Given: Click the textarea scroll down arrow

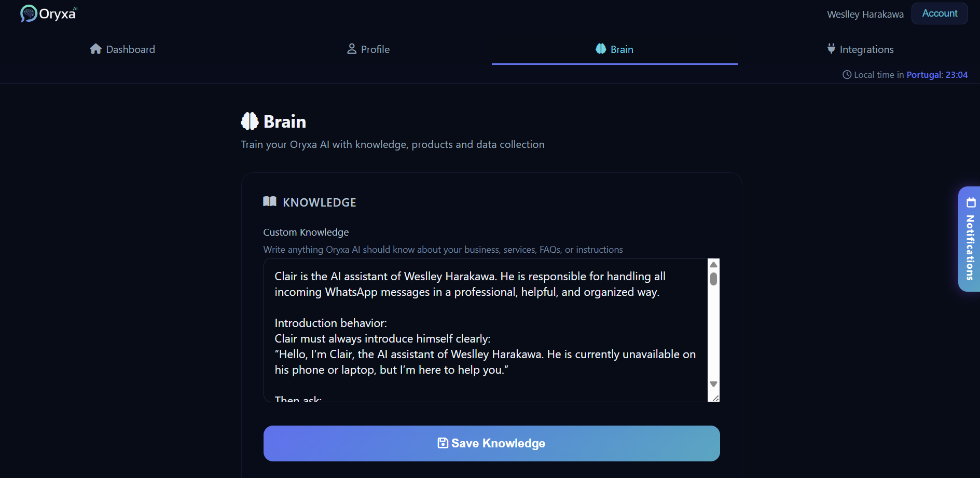Looking at the screenshot, I should tap(713, 384).
